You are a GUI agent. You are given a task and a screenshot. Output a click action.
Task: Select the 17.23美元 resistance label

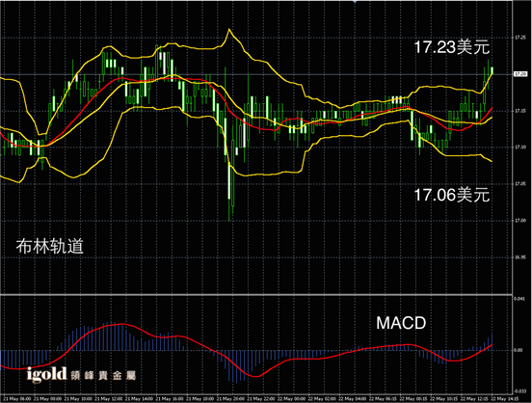452,47
